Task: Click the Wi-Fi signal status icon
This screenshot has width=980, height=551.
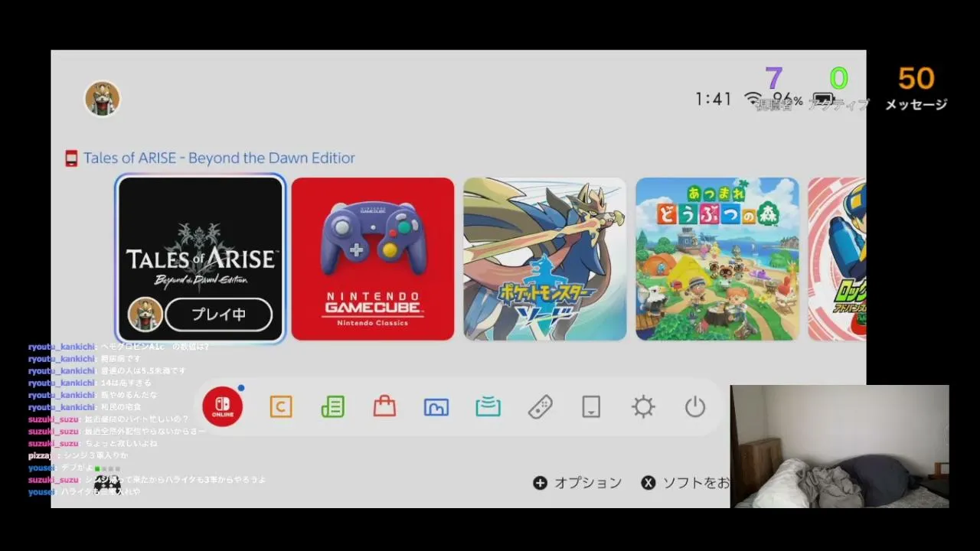Action: (x=753, y=99)
